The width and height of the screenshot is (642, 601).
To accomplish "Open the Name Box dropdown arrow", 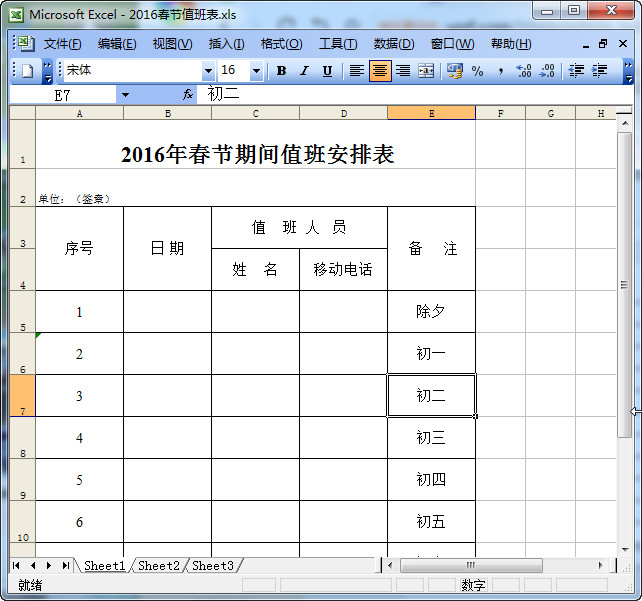I will pos(125,95).
